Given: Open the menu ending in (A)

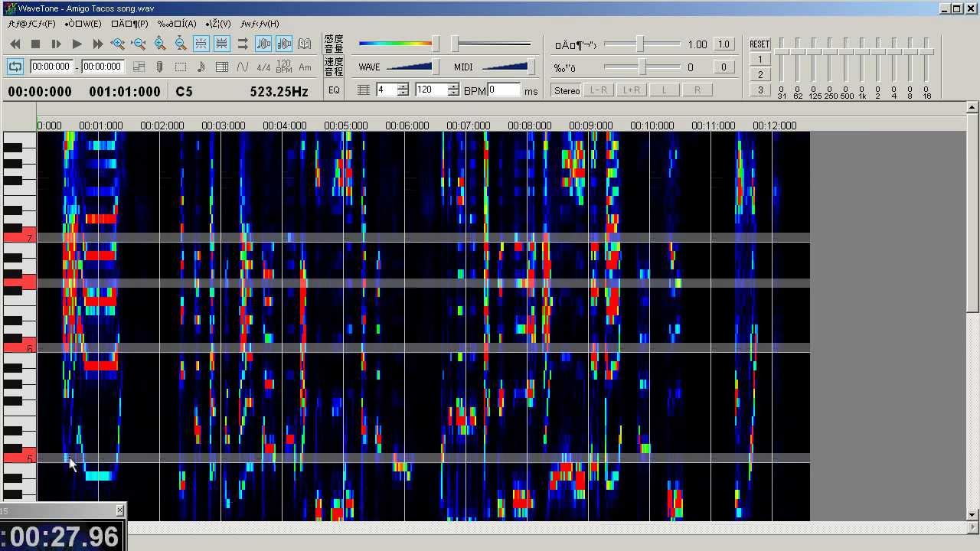Looking at the screenshot, I should pos(177,24).
